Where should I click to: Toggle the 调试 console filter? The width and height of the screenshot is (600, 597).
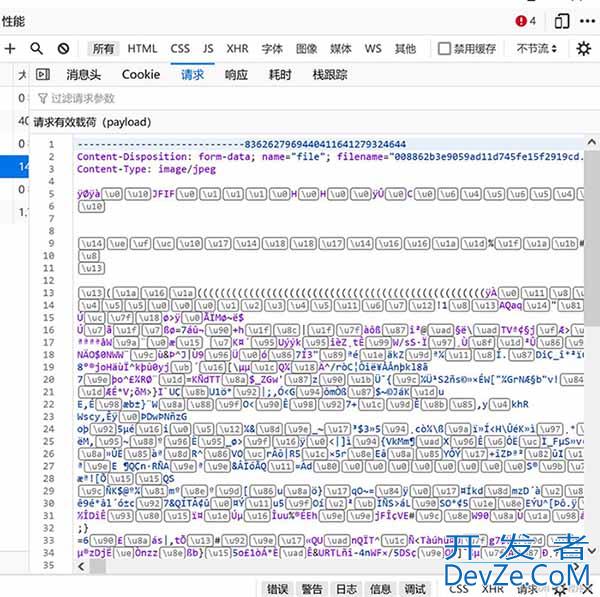click(414, 589)
